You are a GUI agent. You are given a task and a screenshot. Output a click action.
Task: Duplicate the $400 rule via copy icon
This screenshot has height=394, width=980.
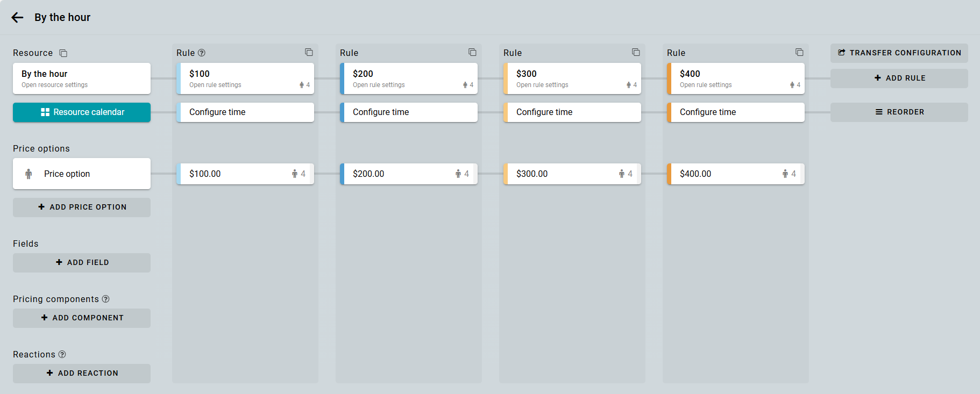799,52
